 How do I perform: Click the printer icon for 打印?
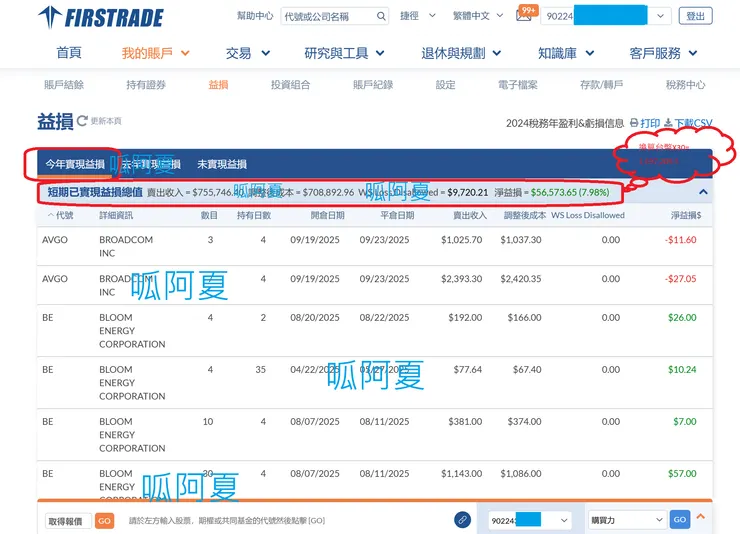tap(634, 123)
